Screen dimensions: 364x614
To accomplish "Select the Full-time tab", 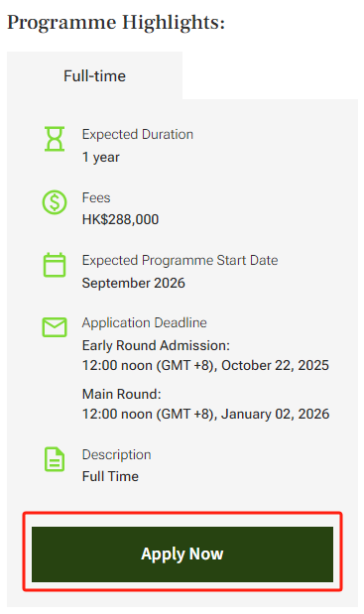I will point(94,75).
